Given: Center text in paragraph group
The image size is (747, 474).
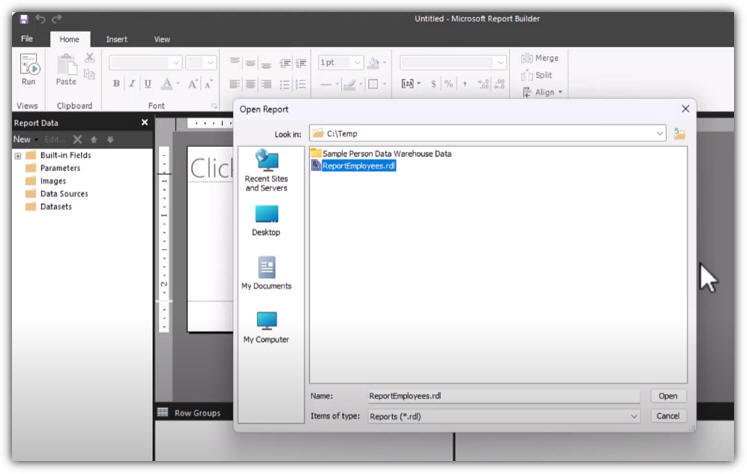Looking at the screenshot, I should tap(250, 84).
